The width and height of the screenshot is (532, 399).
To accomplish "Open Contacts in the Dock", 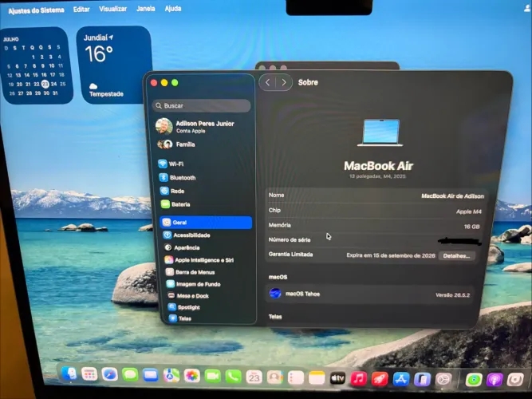I will tap(275, 377).
